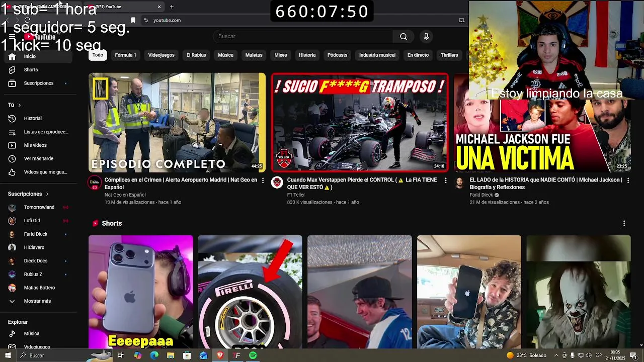Play the Sucio Tramposo F1 thumbnail
Image resolution: width=644 pixels, height=362 pixels.
[x=360, y=123]
